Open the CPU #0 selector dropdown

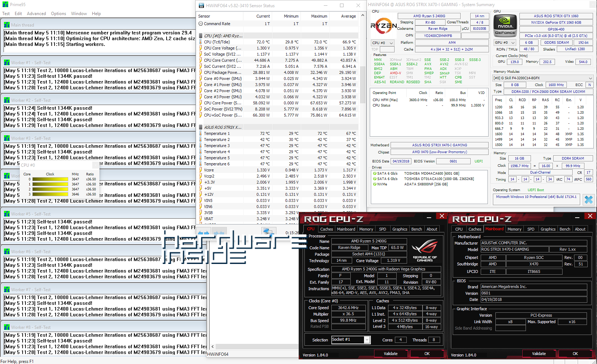pos(383,43)
